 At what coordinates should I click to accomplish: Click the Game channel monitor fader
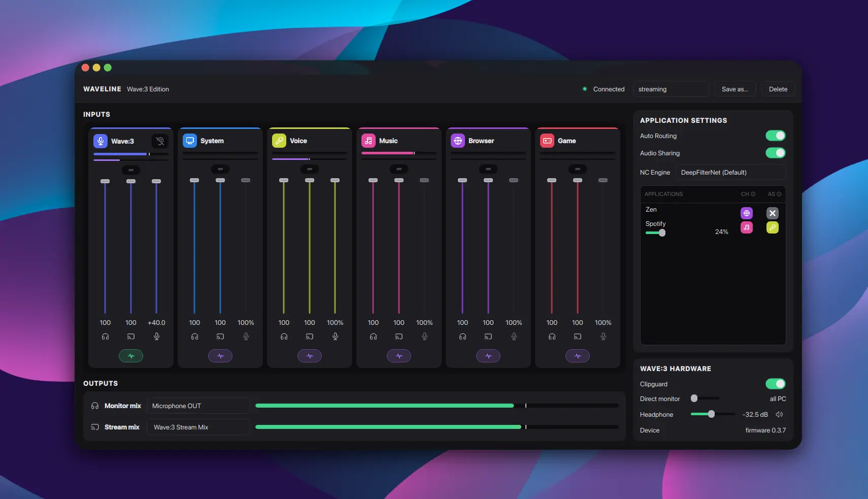[552, 246]
